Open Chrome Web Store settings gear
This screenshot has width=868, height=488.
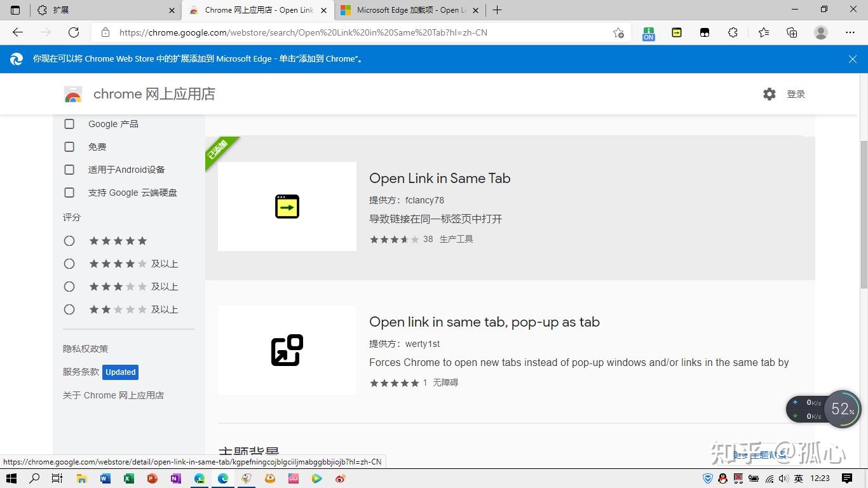coord(770,94)
